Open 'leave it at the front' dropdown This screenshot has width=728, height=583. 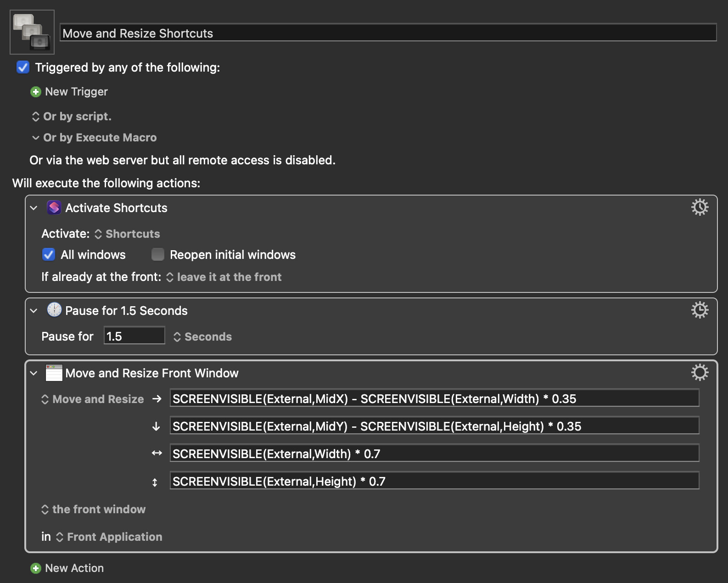224,277
